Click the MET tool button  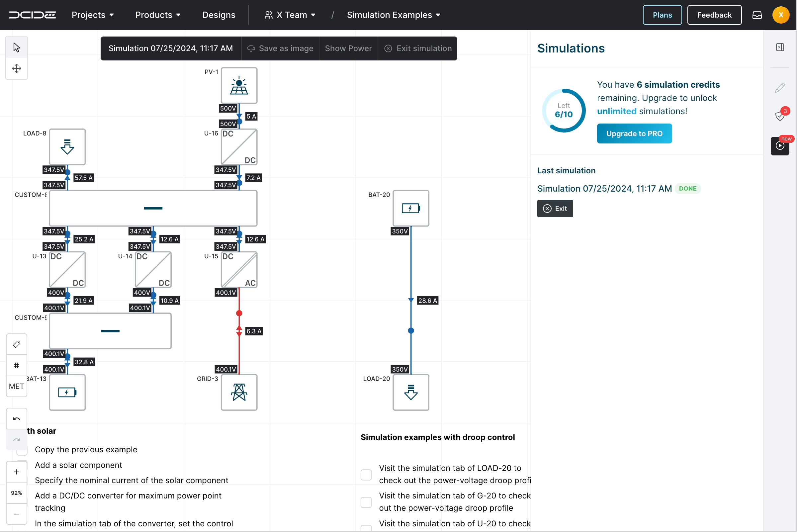tap(16, 387)
